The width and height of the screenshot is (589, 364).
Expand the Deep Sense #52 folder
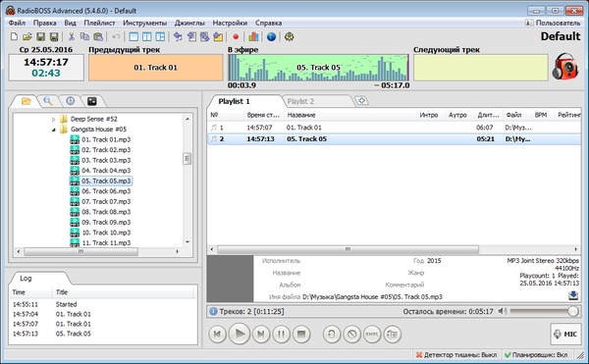click(x=53, y=120)
